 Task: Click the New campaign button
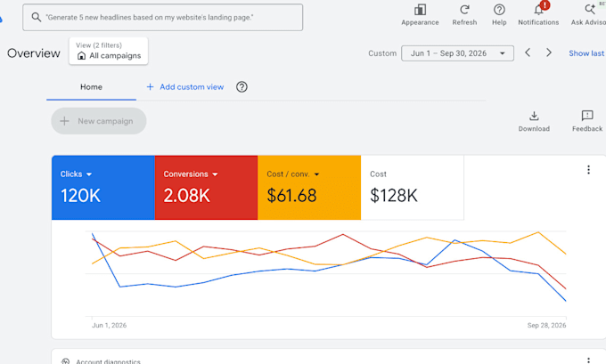[x=99, y=121]
